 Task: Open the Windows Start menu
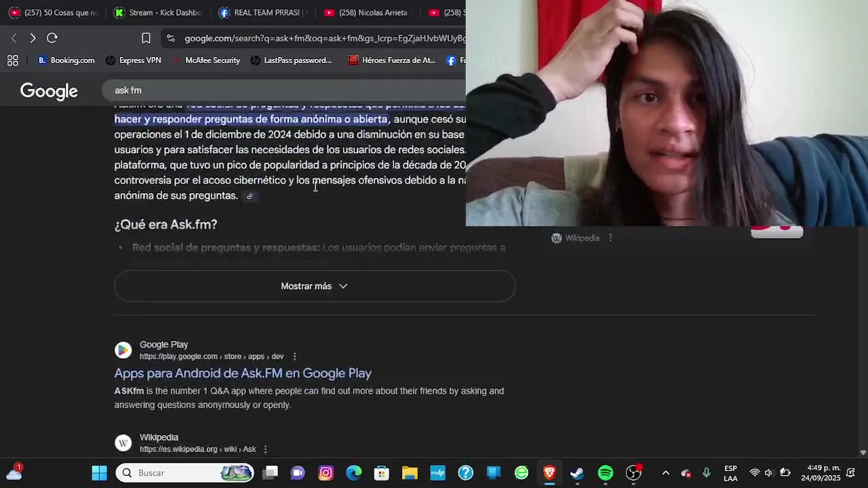[99, 472]
